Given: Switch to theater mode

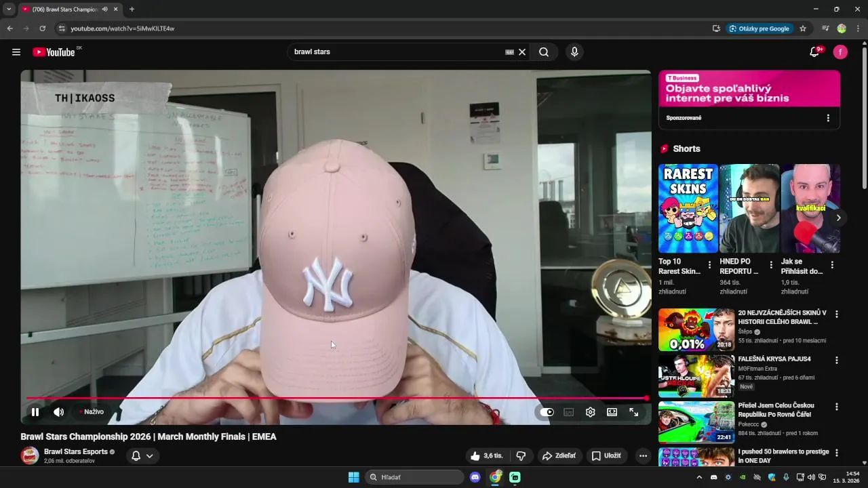Looking at the screenshot, I should click(x=612, y=412).
